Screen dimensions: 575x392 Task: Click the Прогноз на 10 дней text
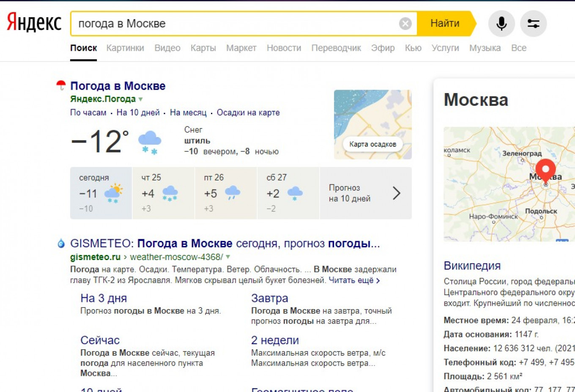click(x=350, y=193)
